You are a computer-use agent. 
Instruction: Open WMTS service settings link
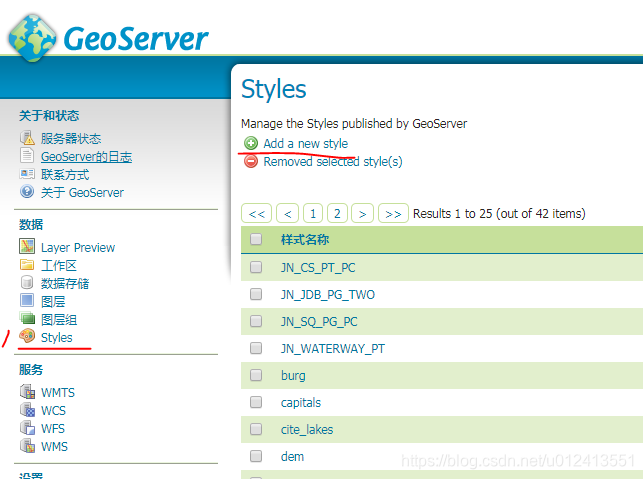[x=58, y=393]
